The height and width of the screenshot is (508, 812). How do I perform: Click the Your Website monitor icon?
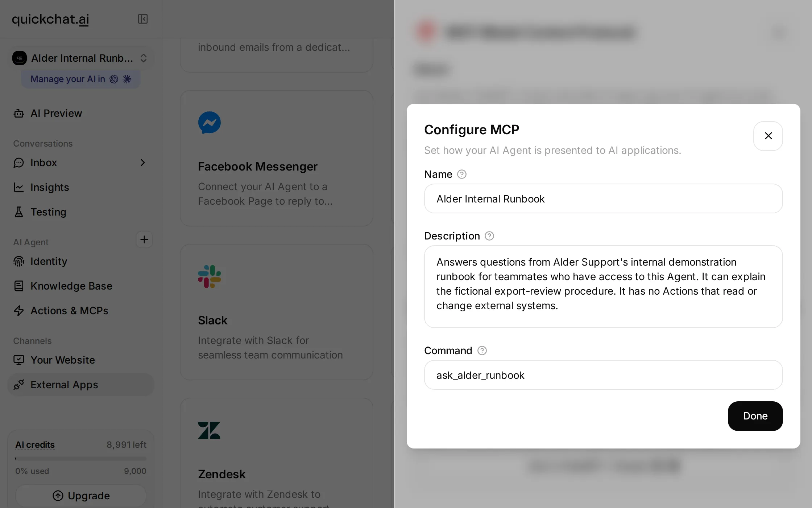(x=19, y=360)
